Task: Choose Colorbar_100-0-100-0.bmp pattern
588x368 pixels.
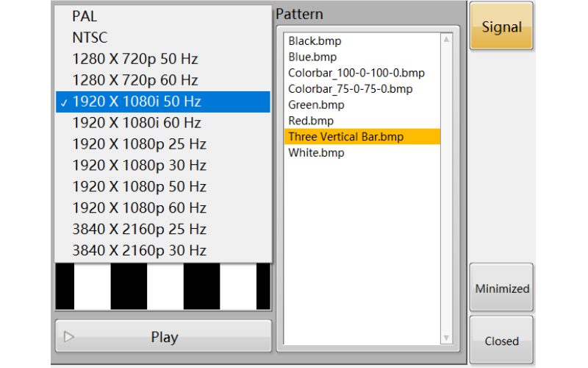Action: (362, 73)
